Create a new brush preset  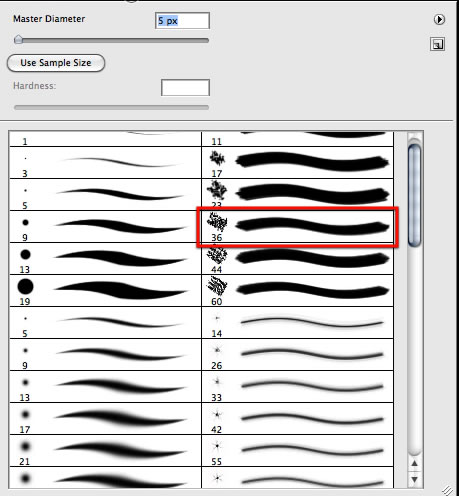point(437,44)
